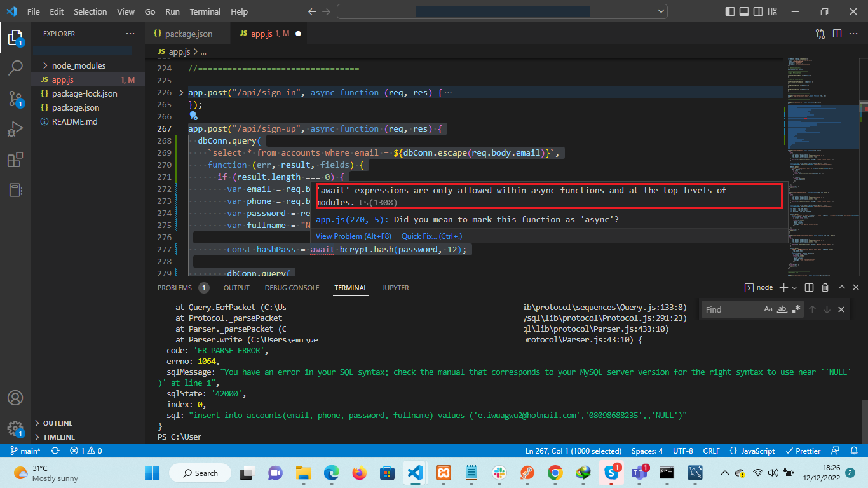Viewport: 868px width, 488px height.
Task: Go to previous terminal find match
Action: click(x=812, y=309)
